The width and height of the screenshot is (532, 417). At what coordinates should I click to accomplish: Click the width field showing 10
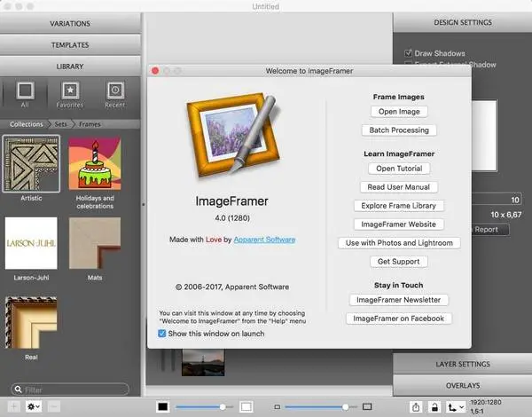point(497,200)
